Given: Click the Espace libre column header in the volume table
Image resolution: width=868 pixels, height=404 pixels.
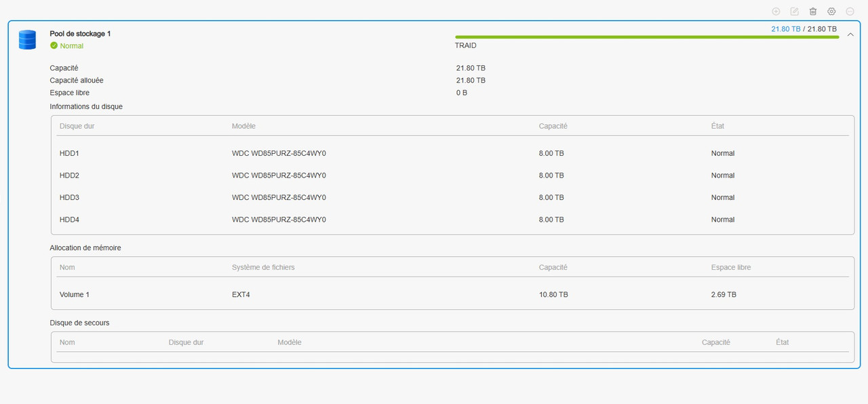Looking at the screenshot, I should (x=731, y=268).
